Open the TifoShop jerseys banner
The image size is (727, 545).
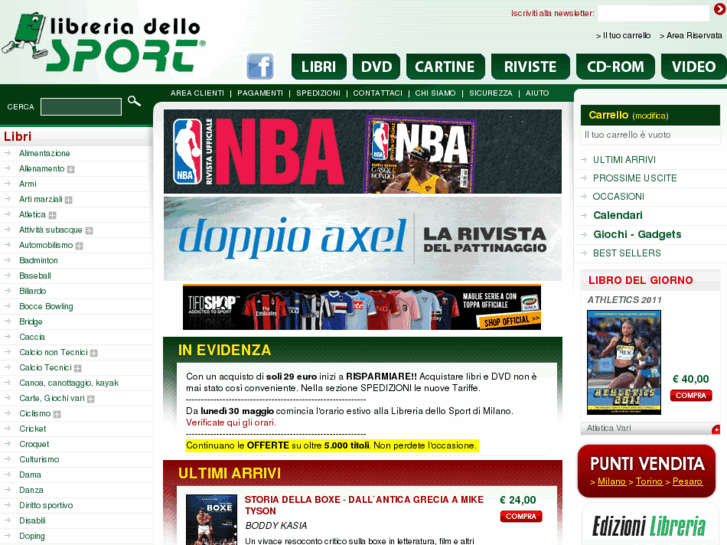[x=362, y=307]
